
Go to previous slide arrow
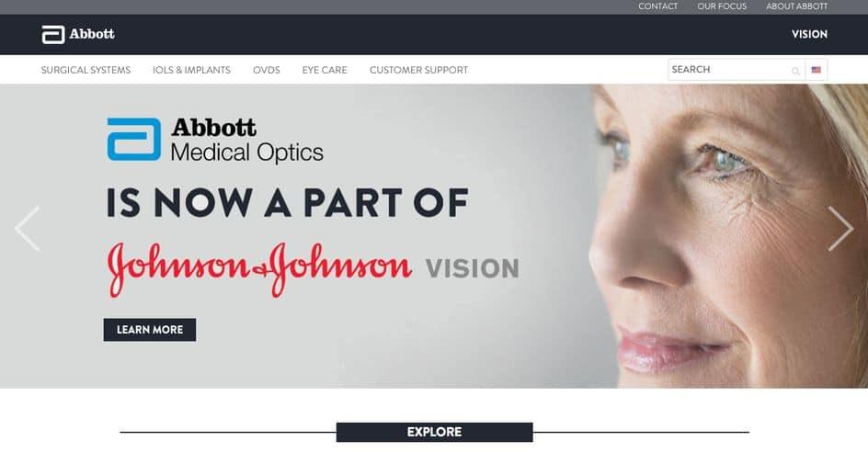[28, 229]
